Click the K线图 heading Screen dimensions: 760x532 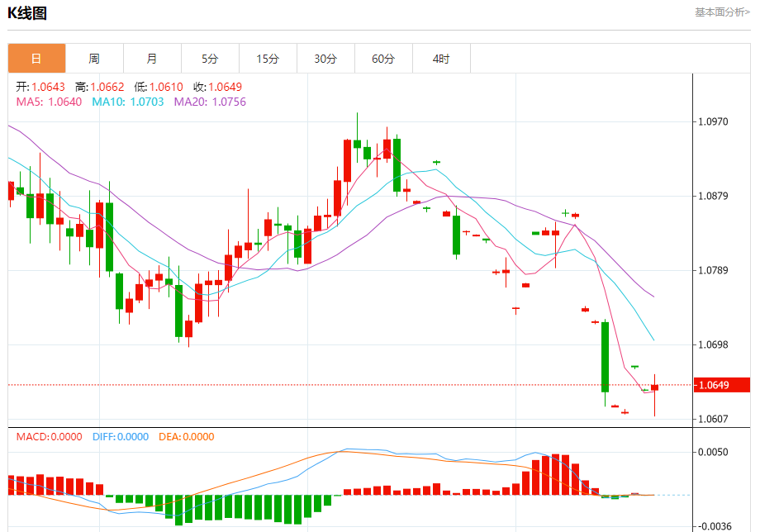point(27,13)
